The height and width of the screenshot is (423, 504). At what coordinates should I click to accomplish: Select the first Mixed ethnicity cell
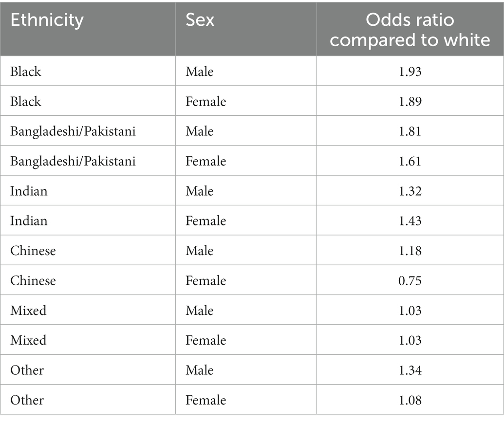(28, 310)
